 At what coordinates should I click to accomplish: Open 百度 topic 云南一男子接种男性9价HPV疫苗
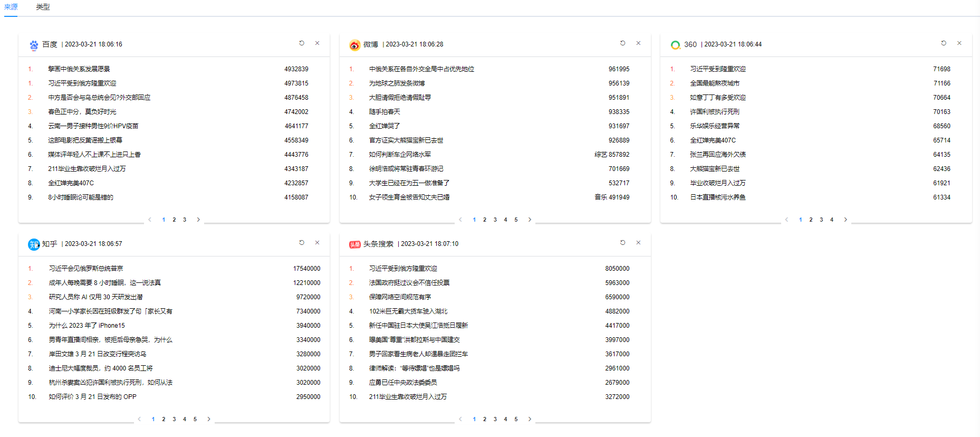[x=93, y=126]
